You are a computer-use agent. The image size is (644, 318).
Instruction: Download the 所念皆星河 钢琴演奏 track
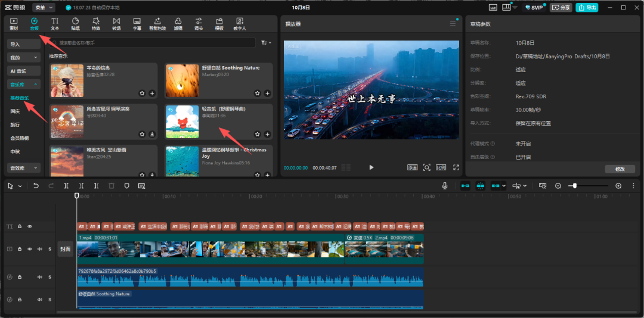(152, 135)
